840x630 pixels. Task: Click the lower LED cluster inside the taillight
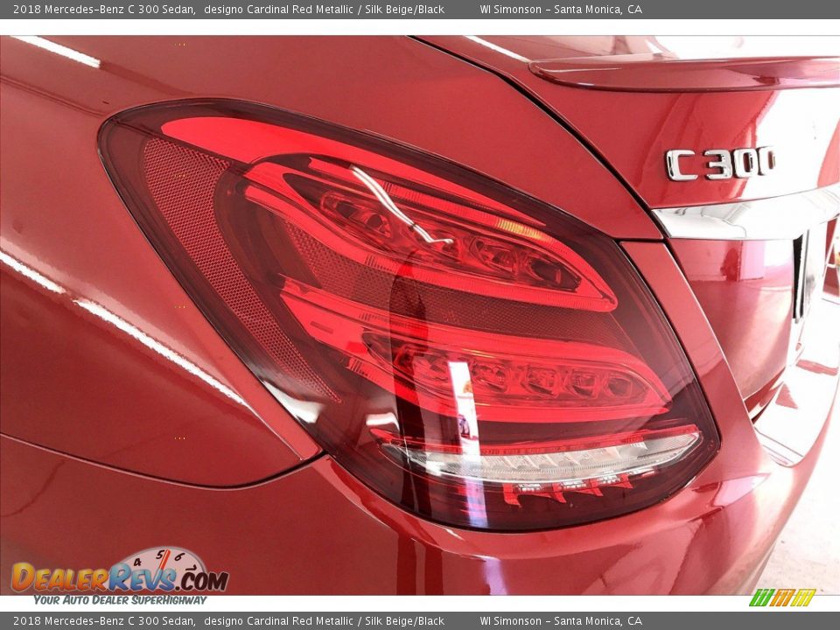pyautogui.click(x=525, y=378)
